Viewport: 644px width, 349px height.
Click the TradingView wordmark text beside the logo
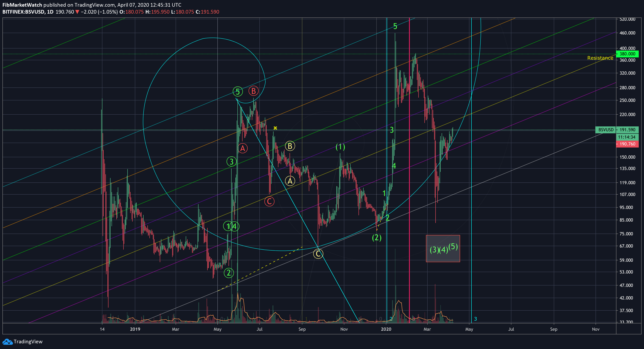[x=28, y=341]
